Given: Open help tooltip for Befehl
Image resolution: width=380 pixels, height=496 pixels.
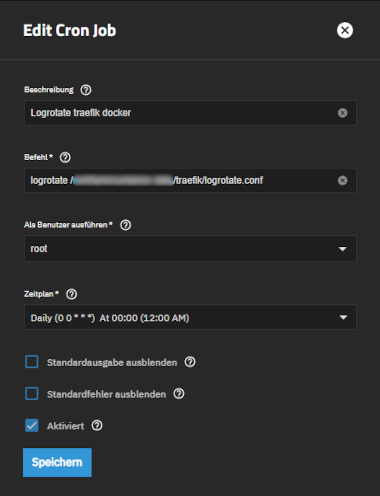Looking at the screenshot, I should [x=65, y=157].
